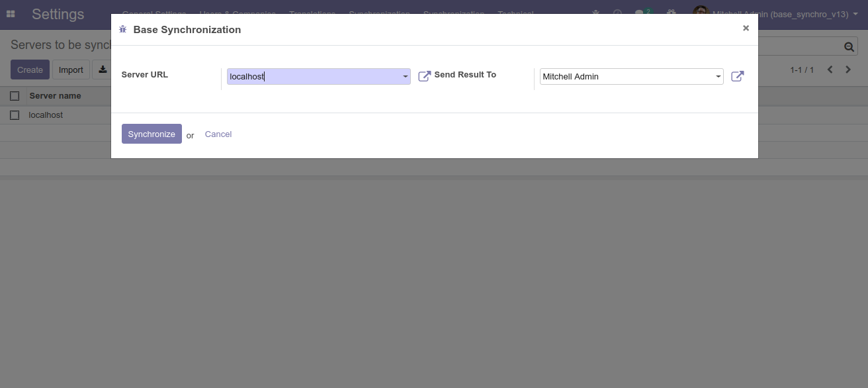Click the Cancel link

[x=218, y=134]
